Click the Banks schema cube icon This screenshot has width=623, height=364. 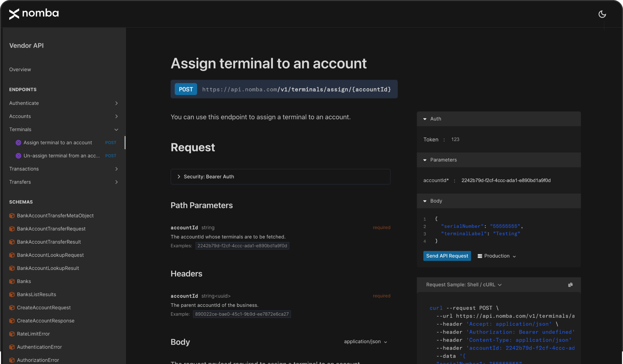click(12, 281)
